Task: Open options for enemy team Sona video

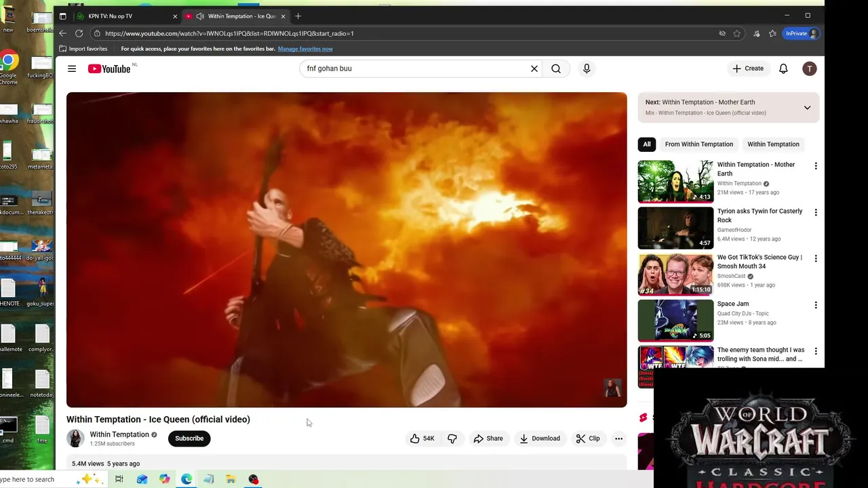Action: coord(816,351)
